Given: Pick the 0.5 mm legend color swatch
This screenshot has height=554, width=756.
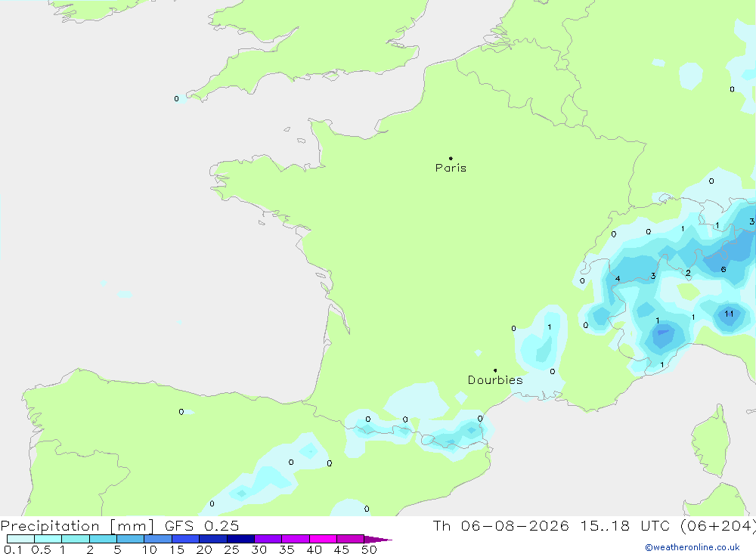Looking at the screenshot, I should (x=48, y=539).
